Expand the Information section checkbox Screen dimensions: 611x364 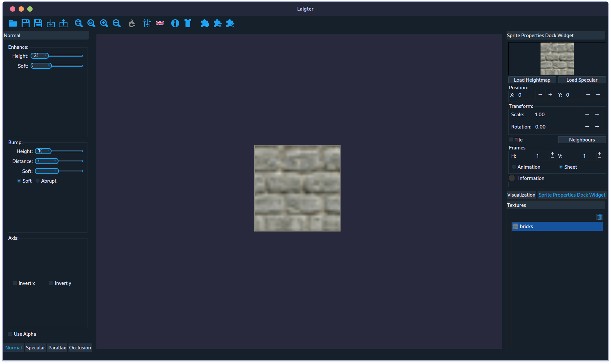click(512, 178)
